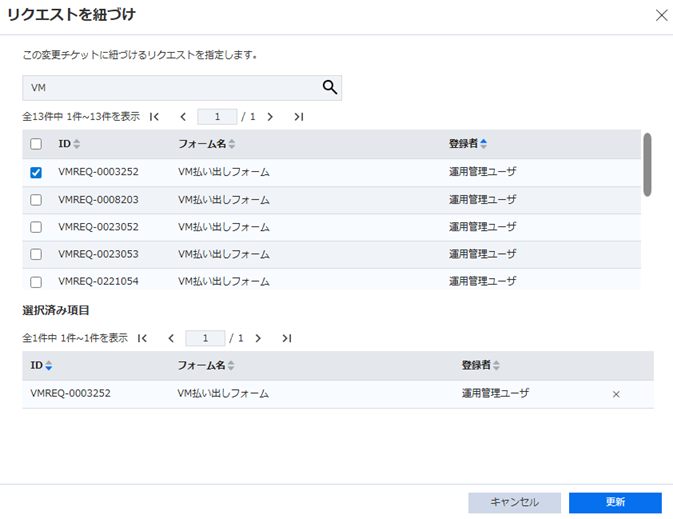673x519 pixels.
Task: Click the 更新 button
Action: click(615, 502)
